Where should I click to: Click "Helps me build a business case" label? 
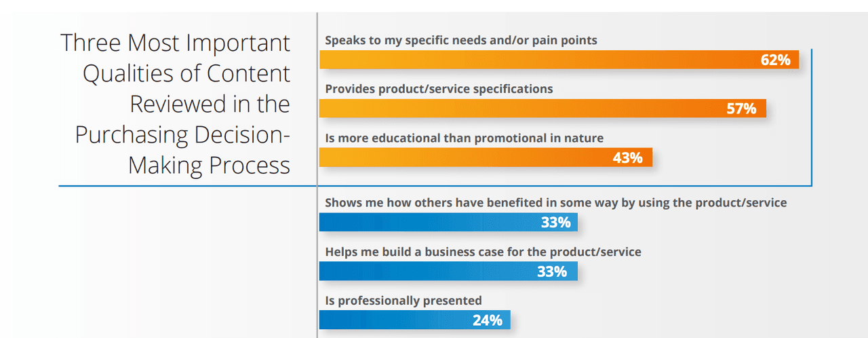pyautogui.click(x=483, y=252)
